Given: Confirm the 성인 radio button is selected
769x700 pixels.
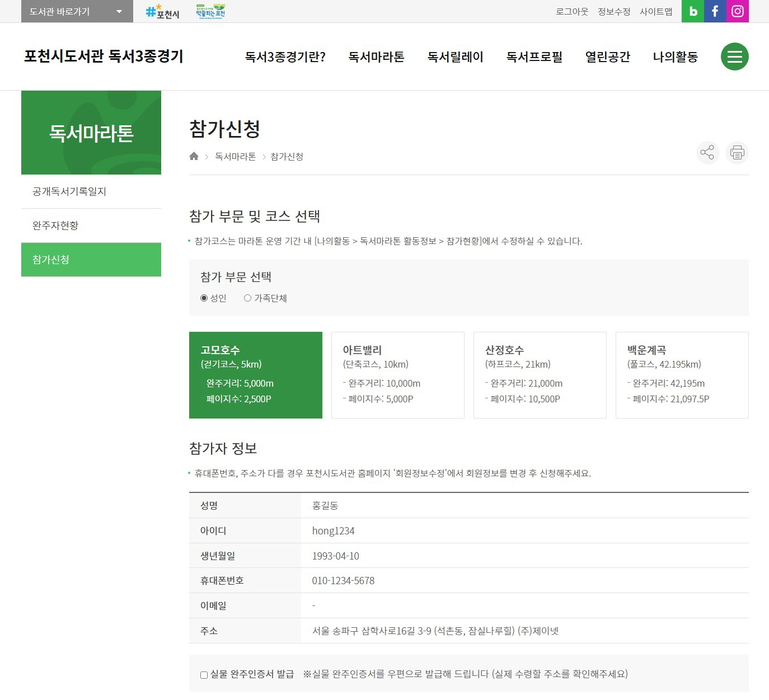Looking at the screenshot, I should [x=204, y=298].
